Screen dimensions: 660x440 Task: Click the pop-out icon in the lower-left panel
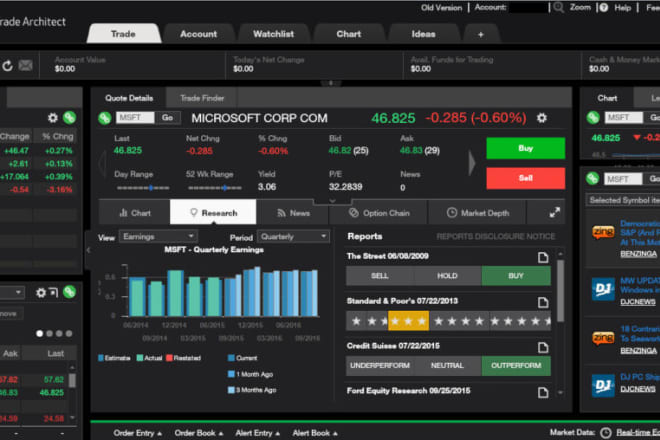(54, 292)
